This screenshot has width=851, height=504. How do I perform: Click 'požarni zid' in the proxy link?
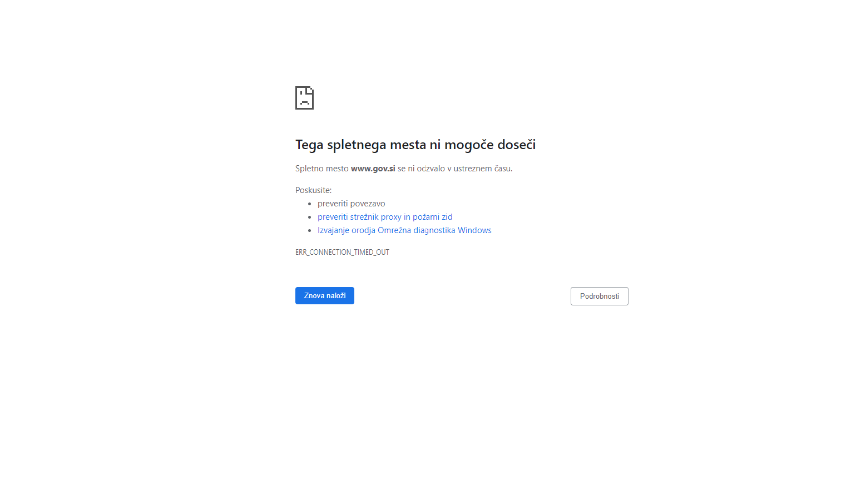(x=433, y=217)
